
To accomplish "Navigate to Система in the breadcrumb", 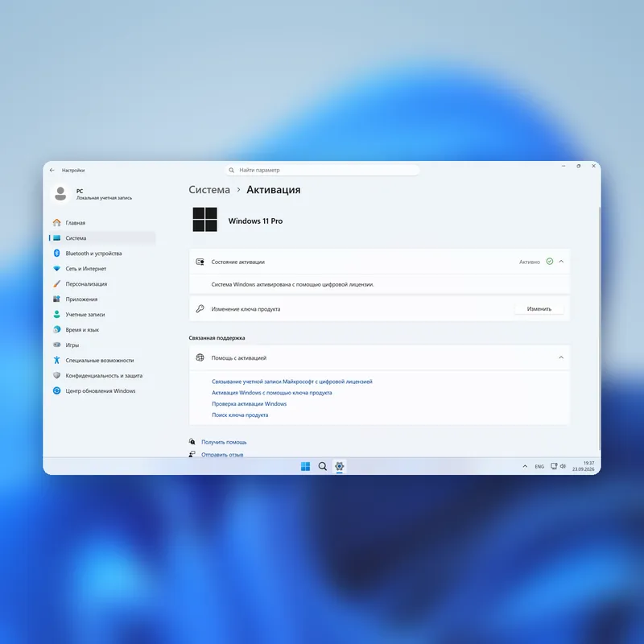I will point(209,190).
